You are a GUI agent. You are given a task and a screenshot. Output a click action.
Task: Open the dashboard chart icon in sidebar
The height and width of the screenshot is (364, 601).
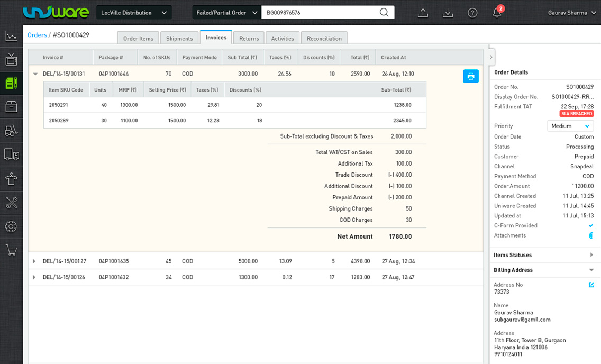[x=11, y=36]
